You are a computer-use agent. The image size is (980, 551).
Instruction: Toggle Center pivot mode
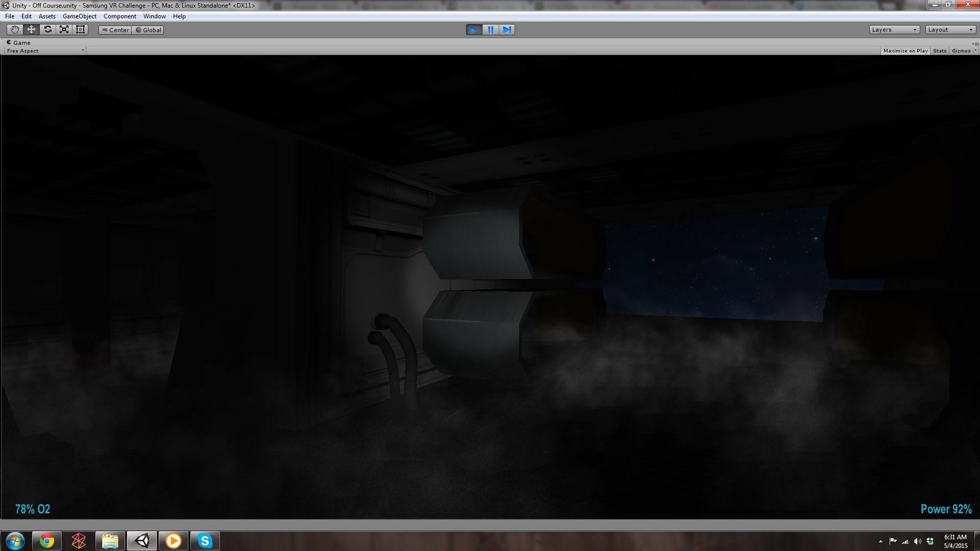[x=115, y=30]
